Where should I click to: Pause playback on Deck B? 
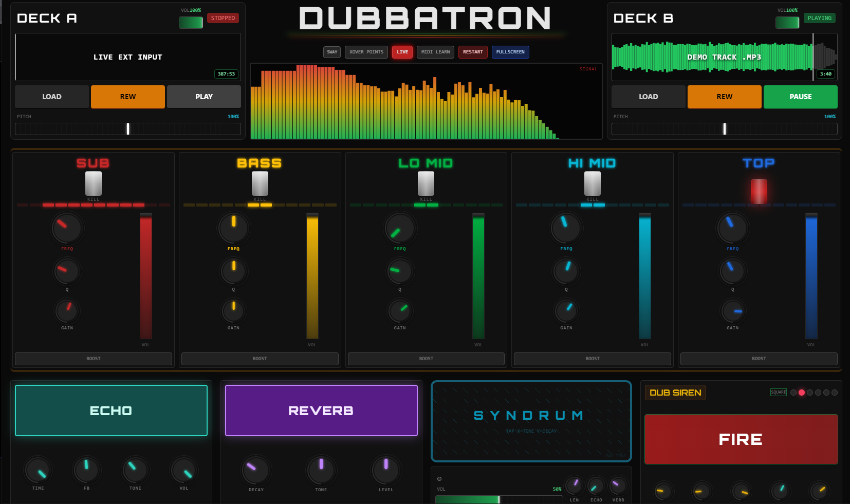(800, 97)
